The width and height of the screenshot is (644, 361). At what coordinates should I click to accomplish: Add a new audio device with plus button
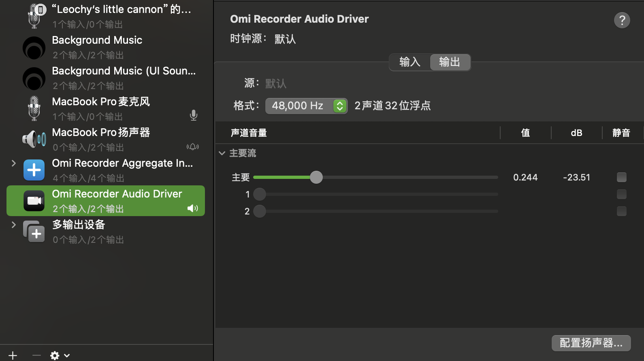13,355
